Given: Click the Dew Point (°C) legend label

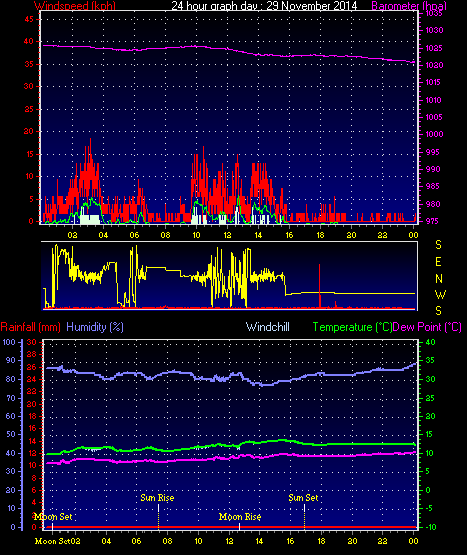Looking at the screenshot, I should 427,327.
